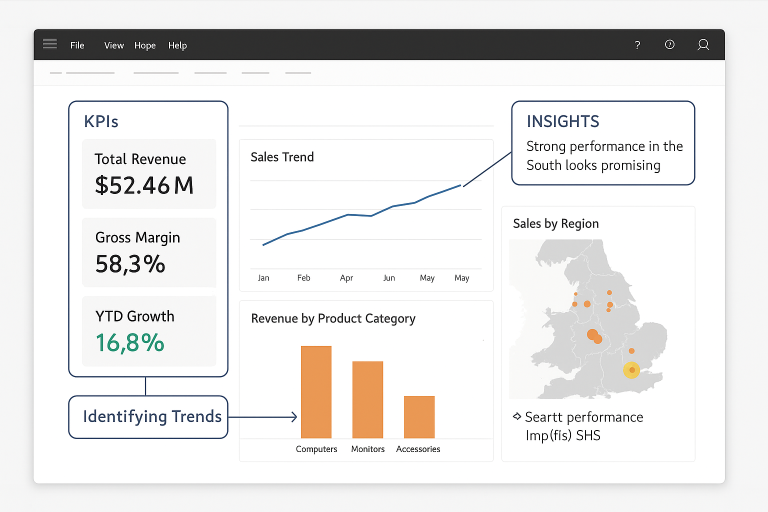Click the Sales Trend line chart

pyautogui.click(x=365, y=216)
